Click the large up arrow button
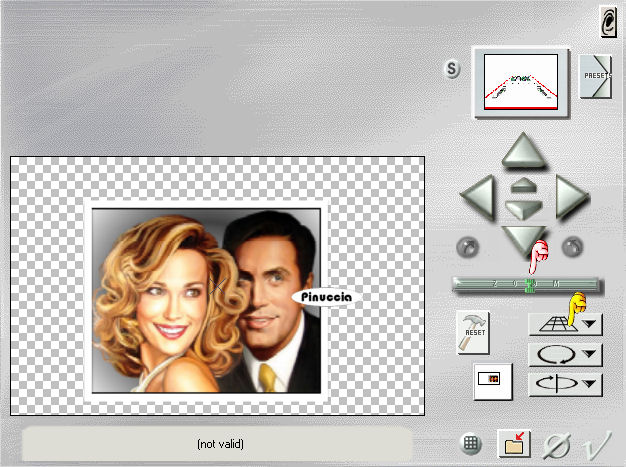The image size is (626, 467). click(523, 151)
